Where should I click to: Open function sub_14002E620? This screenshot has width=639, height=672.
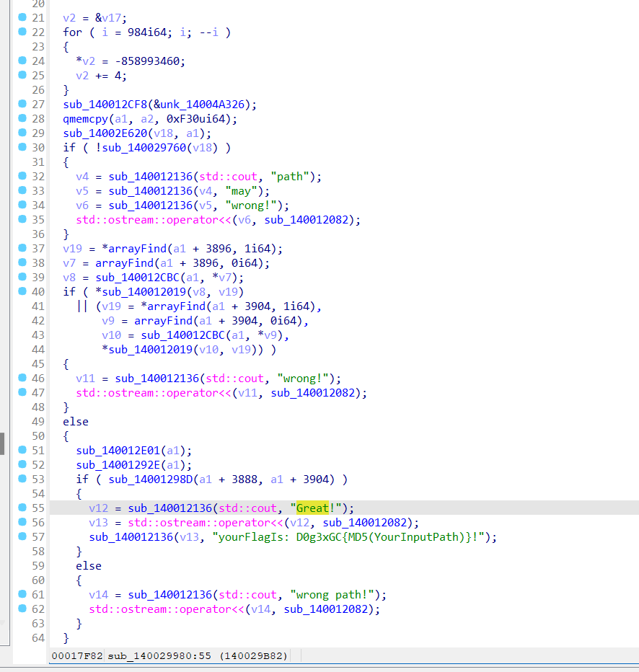point(105,133)
